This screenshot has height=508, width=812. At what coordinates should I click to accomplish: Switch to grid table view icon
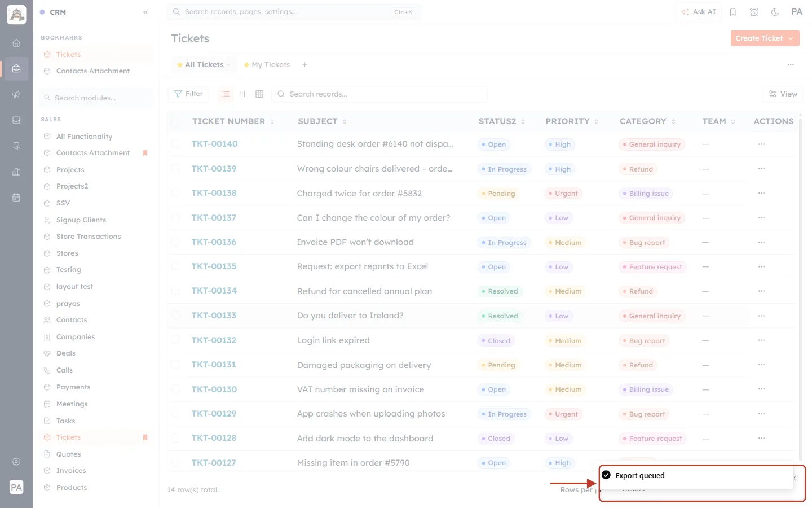coord(259,94)
